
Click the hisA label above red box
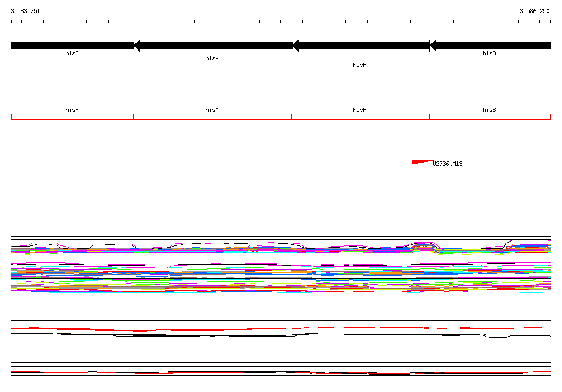click(x=212, y=110)
